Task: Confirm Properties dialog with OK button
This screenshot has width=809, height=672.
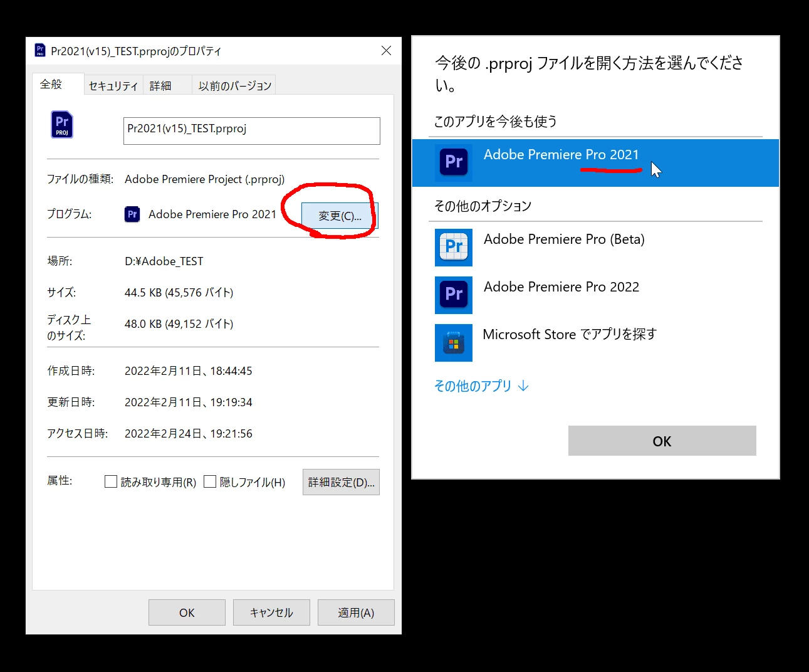Action: (x=187, y=612)
